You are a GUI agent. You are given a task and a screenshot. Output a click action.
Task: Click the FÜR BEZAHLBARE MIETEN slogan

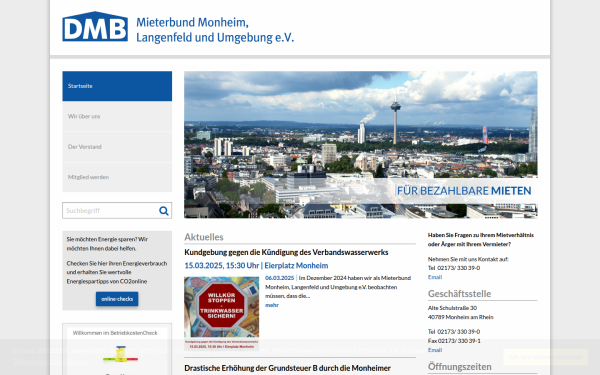(x=464, y=191)
